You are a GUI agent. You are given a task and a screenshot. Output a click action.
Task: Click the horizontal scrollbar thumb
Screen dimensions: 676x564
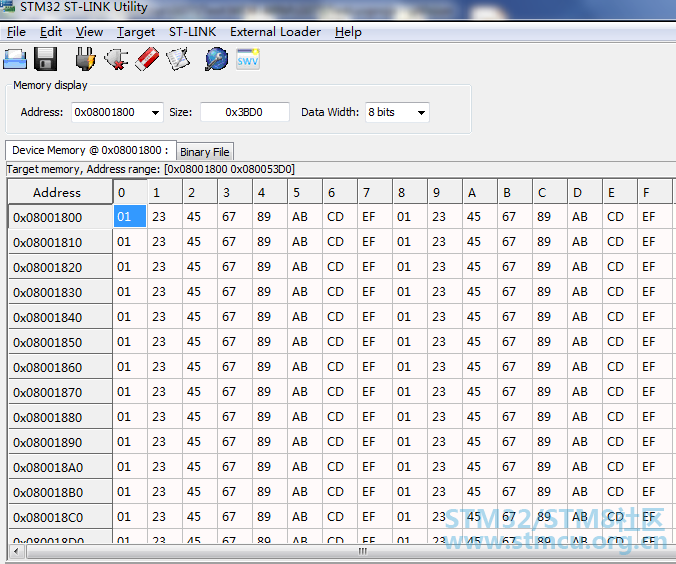[x=362, y=551]
